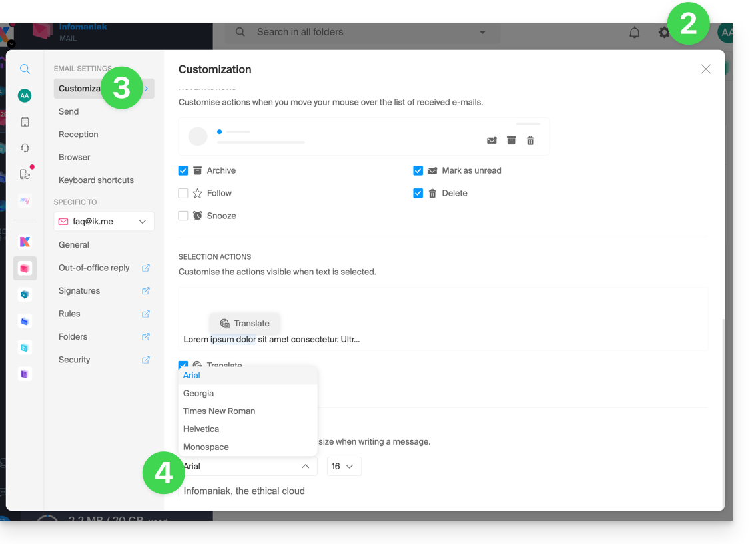Viewport: 756px width, 544px height.
Task: Click the mark-unread envelope icon in hover preview
Action: point(492,140)
